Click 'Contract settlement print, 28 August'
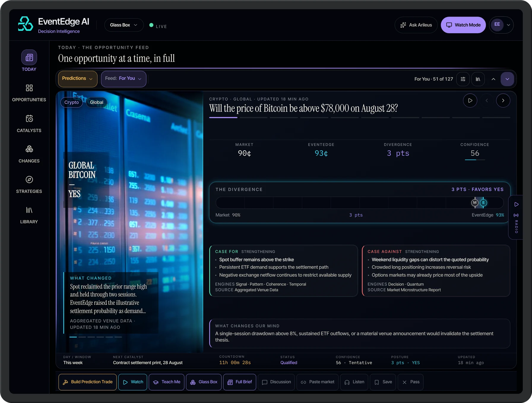Screen dimensions: 532x403 tap(148, 363)
